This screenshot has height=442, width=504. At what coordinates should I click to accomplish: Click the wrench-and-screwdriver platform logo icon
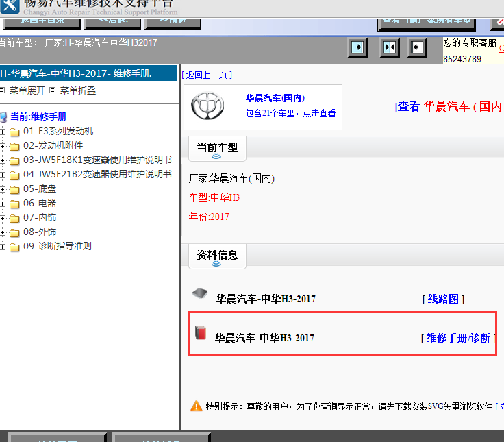[x=10, y=6]
